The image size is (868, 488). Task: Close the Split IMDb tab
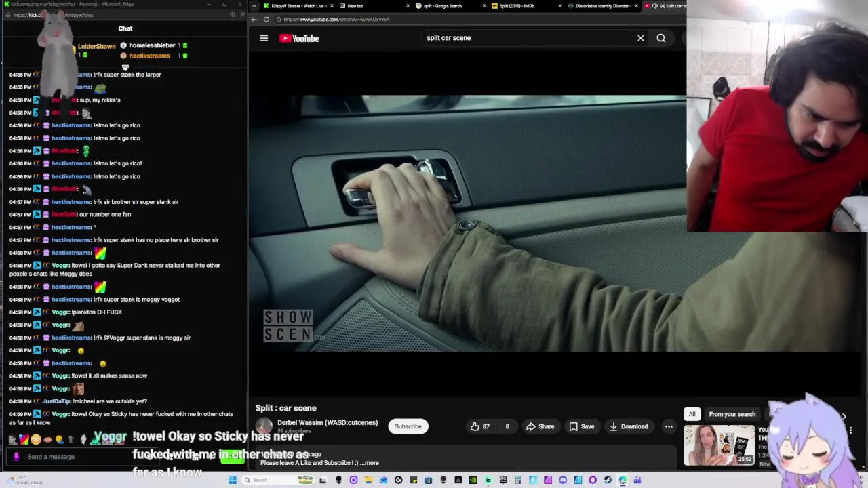559,5
